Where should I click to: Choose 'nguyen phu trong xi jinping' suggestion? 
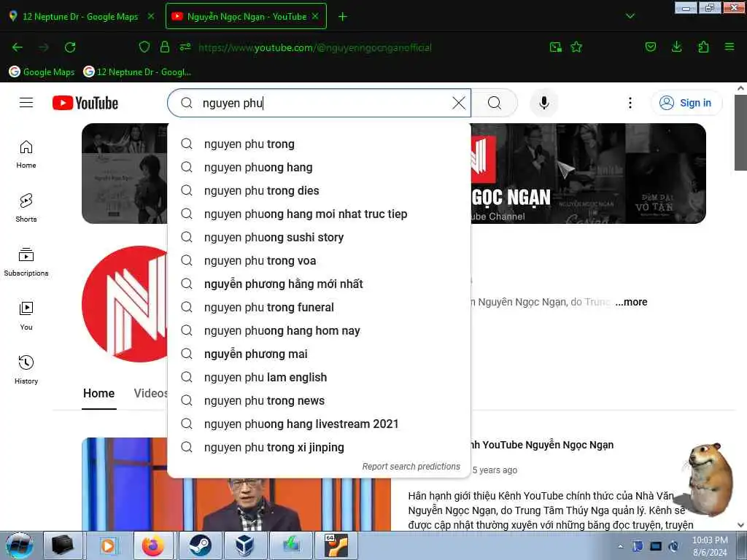click(319, 447)
